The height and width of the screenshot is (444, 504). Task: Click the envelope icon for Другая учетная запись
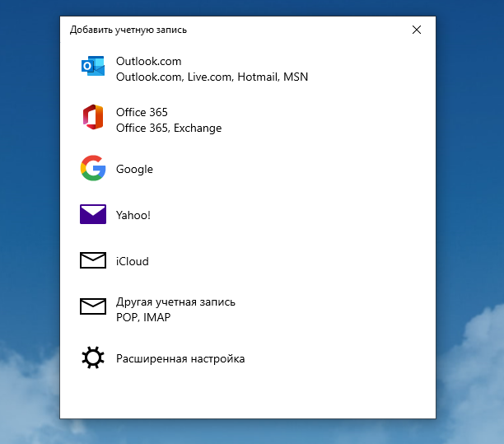[x=93, y=307]
